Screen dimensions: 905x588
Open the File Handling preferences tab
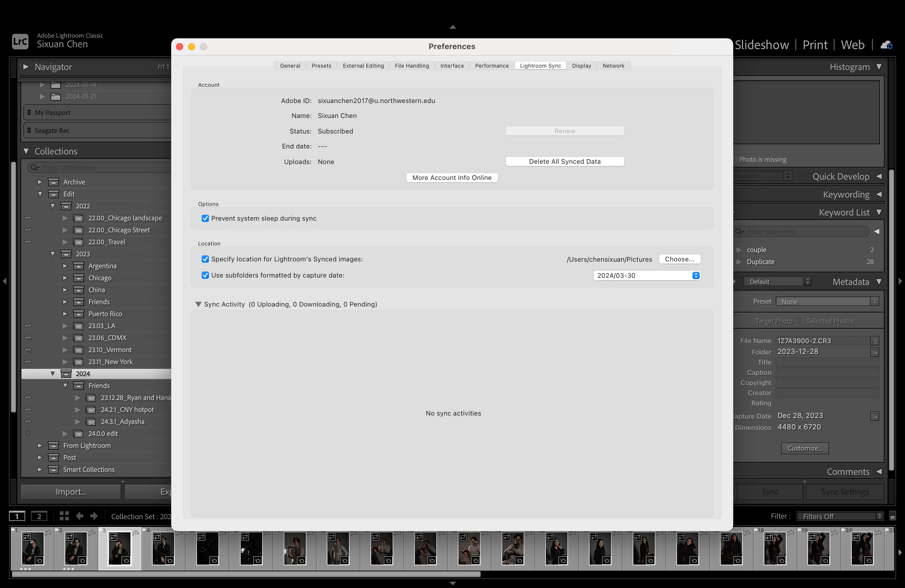411,66
